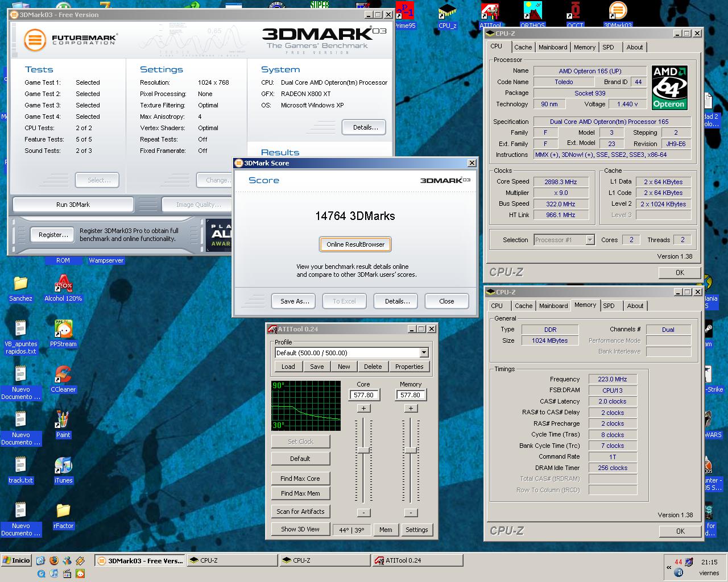The image size is (728, 582).
Task: Click Default clocks button in ATITool
Action: [300, 459]
